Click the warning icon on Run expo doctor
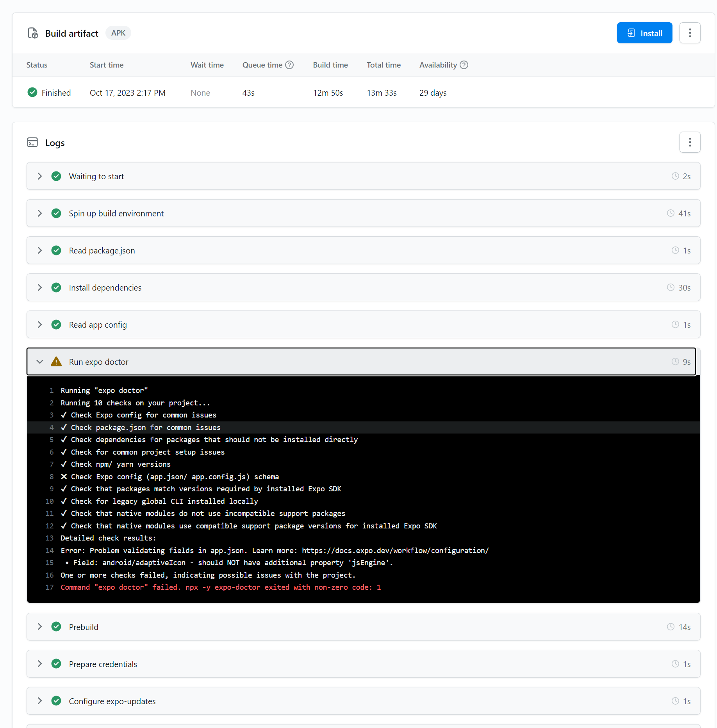This screenshot has width=717, height=728. [x=56, y=362]
